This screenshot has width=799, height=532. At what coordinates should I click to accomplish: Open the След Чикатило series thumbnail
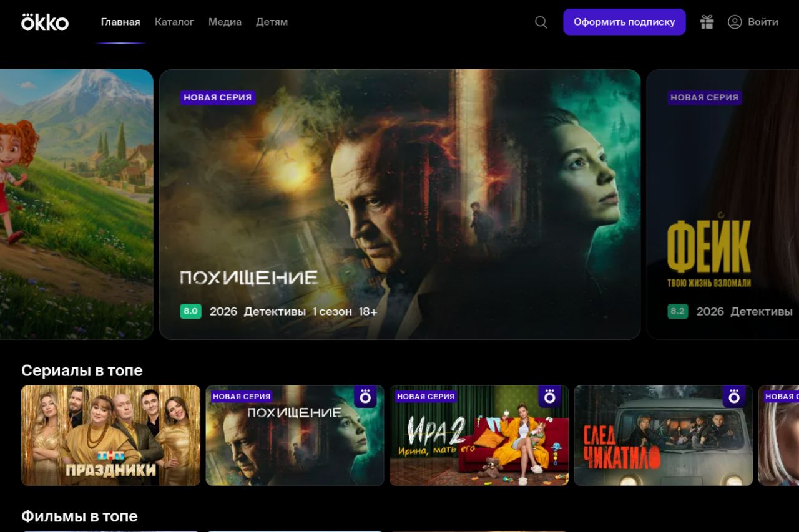pos(663,435)
